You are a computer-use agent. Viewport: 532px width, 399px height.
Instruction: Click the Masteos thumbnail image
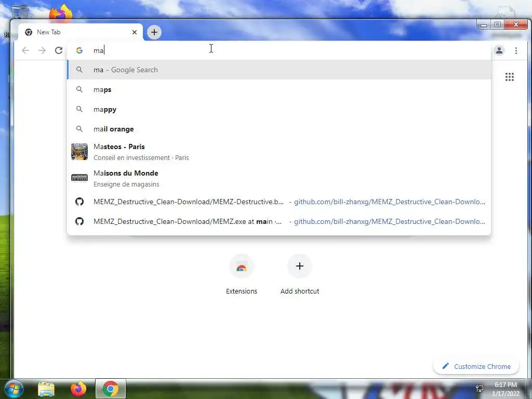click(79, 152)
